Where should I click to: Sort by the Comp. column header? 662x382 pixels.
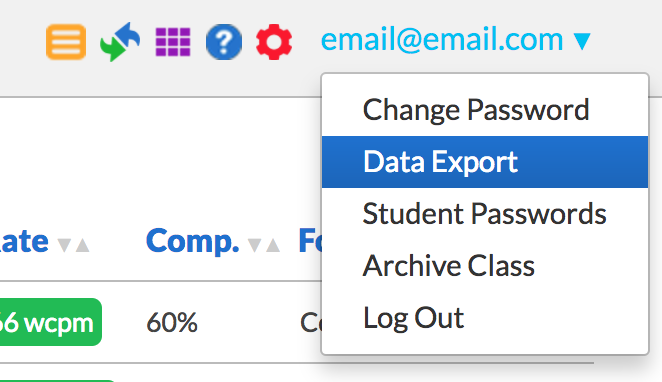click(x=193, y=241)
